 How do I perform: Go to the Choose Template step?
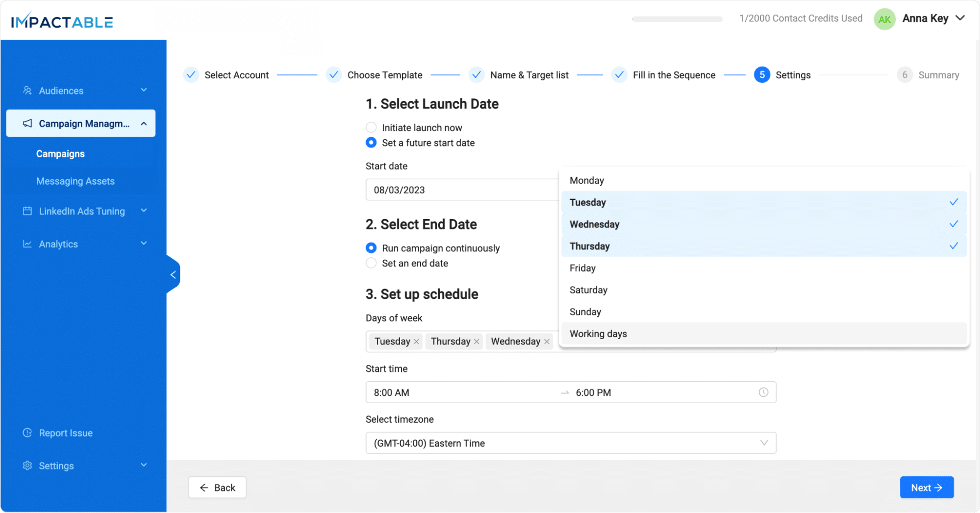tap(385, 74)
